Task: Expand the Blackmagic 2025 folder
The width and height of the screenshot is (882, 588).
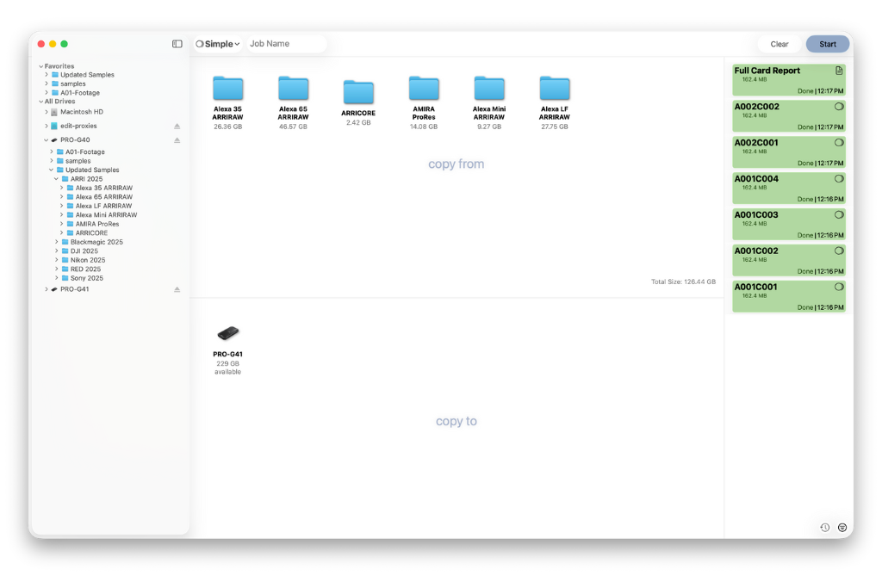Action: click(x=56, y=242)
